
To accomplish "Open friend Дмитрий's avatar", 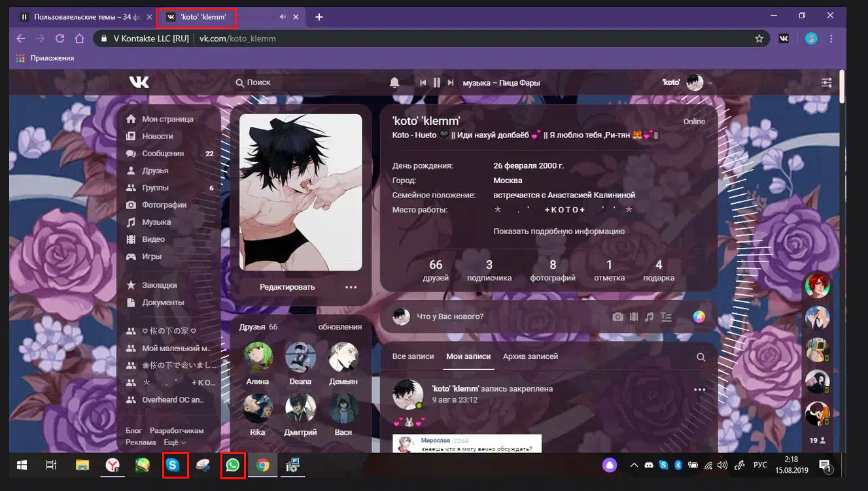I will [301, 408].
